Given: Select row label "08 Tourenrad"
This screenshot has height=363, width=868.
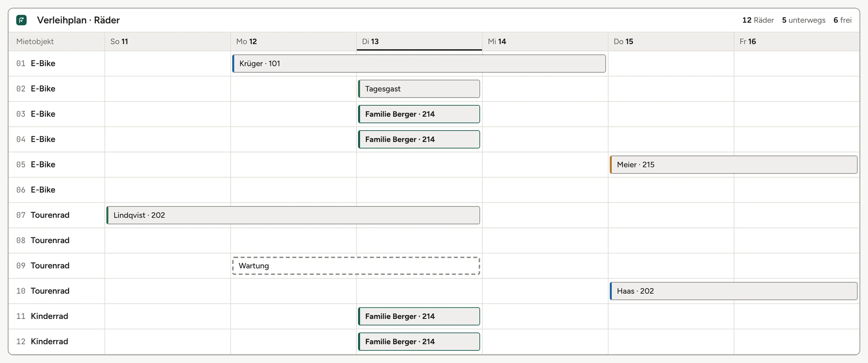Looking at the screenshot, I should pyautogui.click(x=43, y=240).
